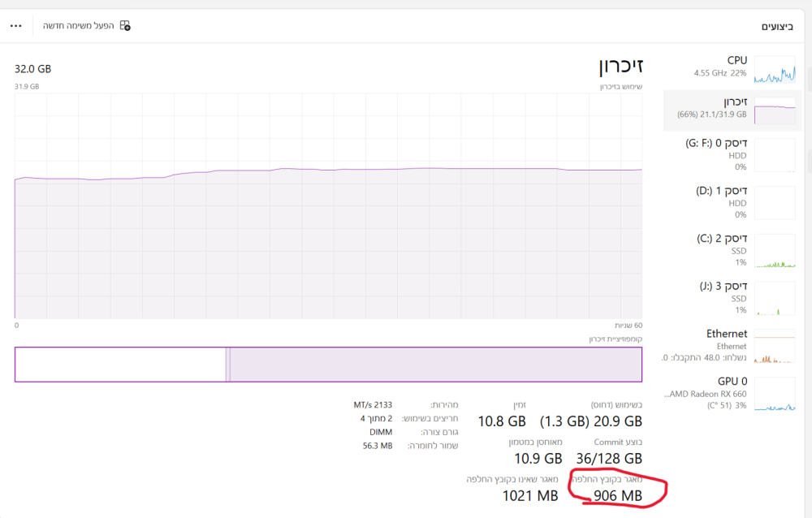Viewport: 812px width, 518px height.
Task: Click the circled 906 MB paged pool value
Action: 617,495
